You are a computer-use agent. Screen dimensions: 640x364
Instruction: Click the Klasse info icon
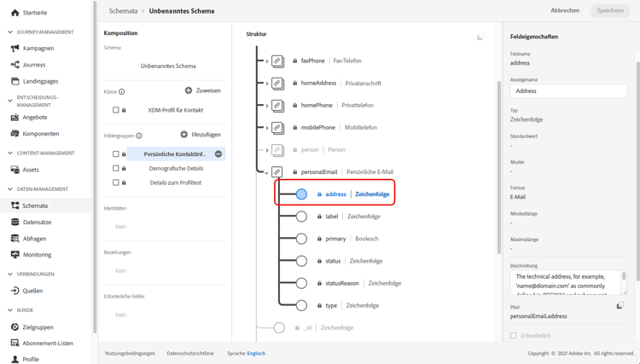pos(122,91)
